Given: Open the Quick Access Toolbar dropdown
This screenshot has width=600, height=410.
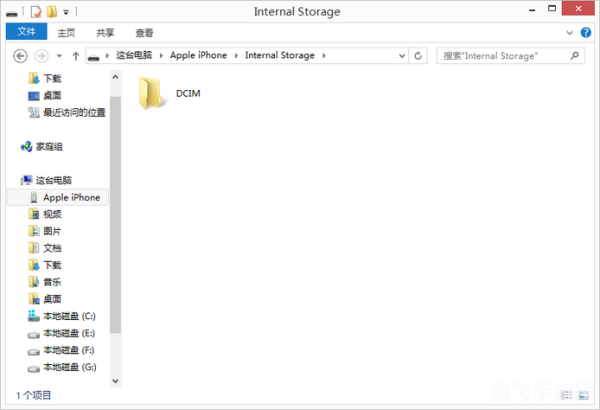Looking at the screenshot, I should coord(65,12).
